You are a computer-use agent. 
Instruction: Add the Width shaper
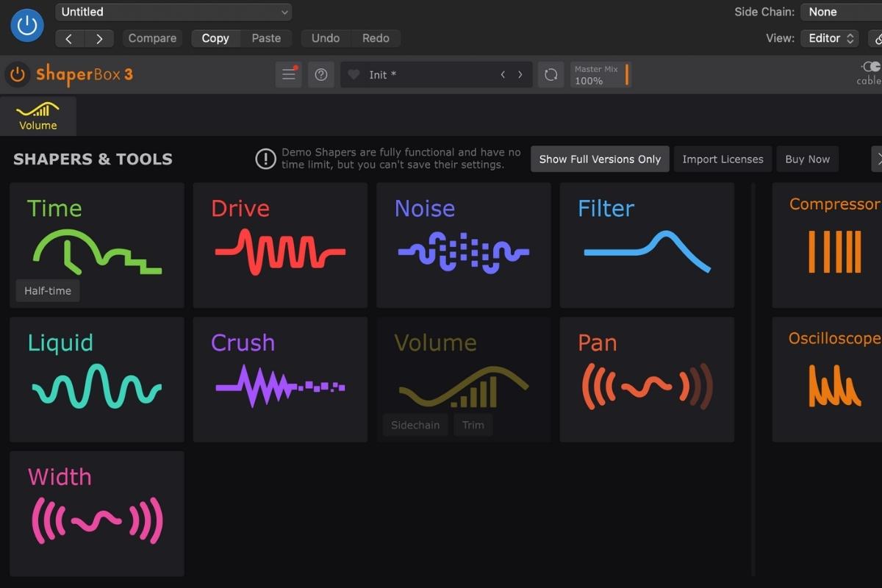click(97, 514)
